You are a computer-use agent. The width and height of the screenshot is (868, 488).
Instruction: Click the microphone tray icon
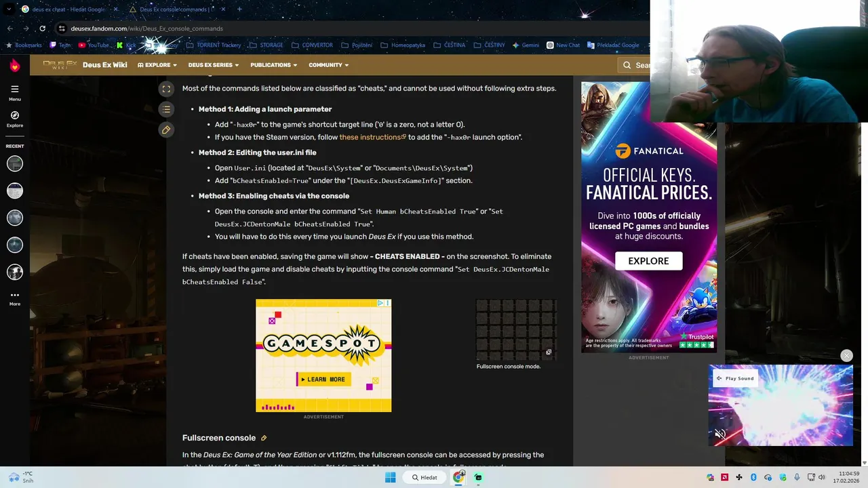(796, 477)
